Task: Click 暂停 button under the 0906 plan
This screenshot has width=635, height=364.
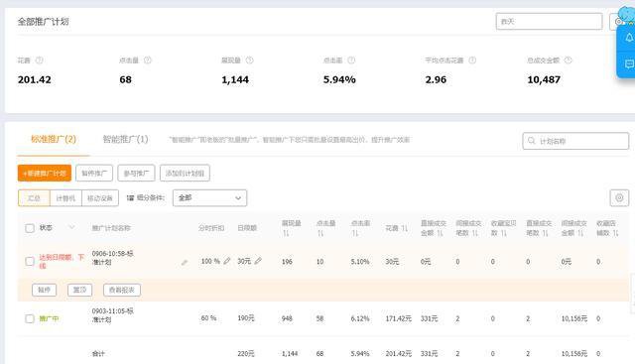Action: point(44,290)
